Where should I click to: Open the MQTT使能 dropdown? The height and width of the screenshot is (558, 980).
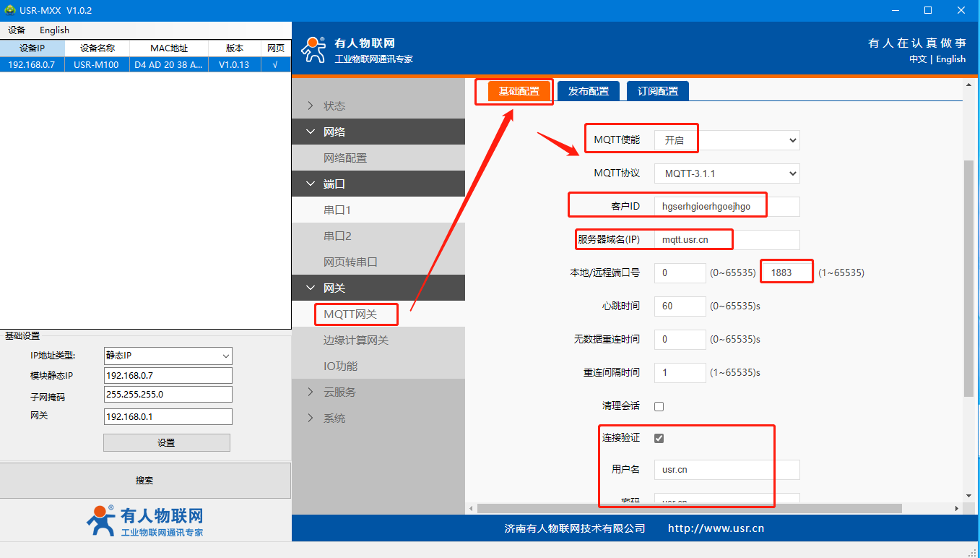[x=727, y=140]
